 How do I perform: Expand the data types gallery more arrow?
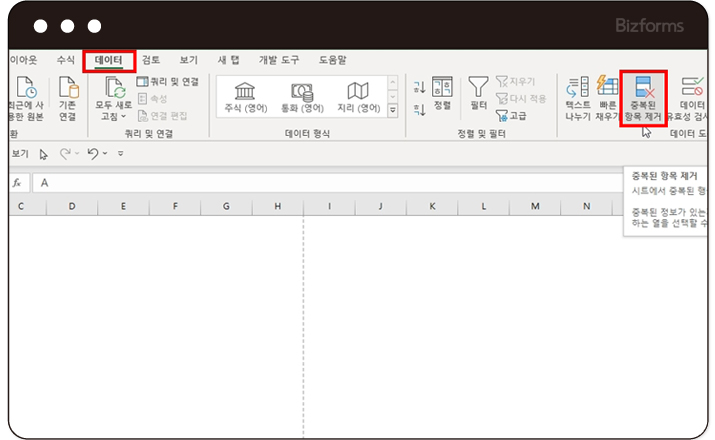[x=392, y=110]
